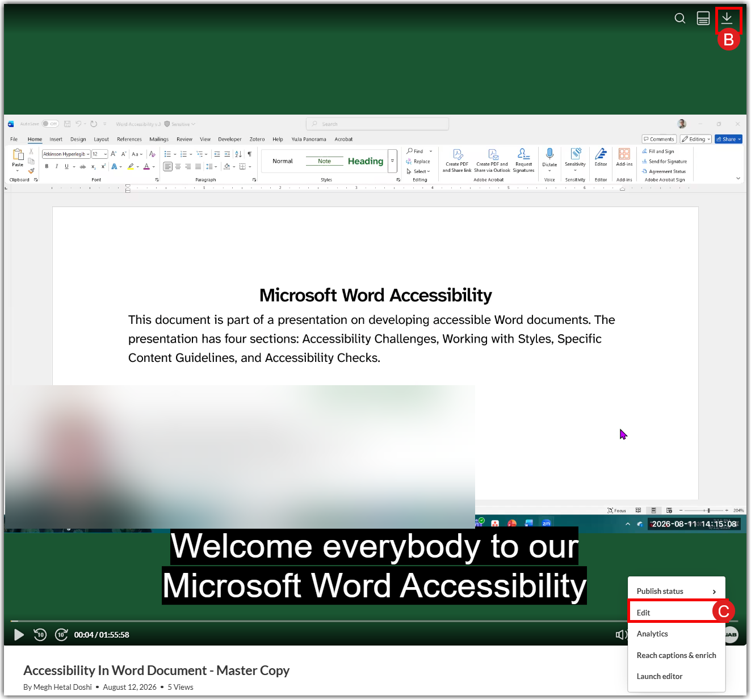Switch to the Insert ribbon tab
Screen dimensions: 751x700
pyautogui.click(x=56, y=139)
